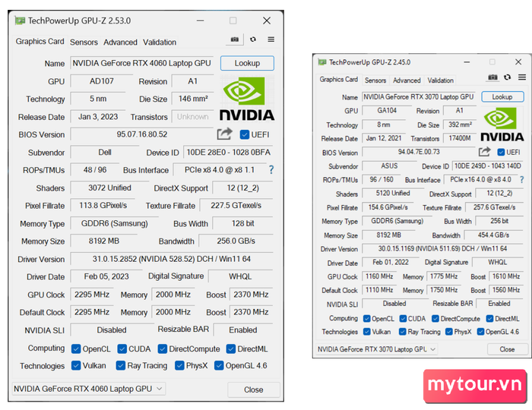The width and height of the screenshot is (532, 410).
Task: Click the Close button in GPU-Z 2.45.0
Action: point(507,349)
